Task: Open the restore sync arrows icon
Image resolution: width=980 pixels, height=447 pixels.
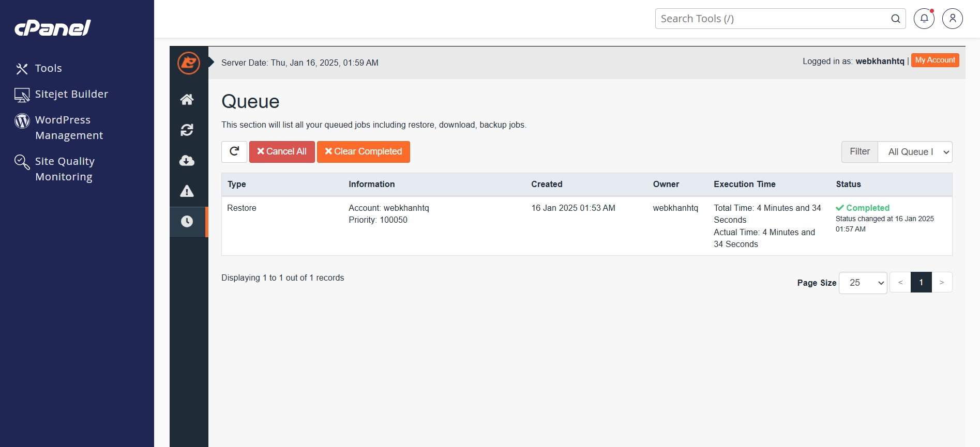Action: [187, 130]
